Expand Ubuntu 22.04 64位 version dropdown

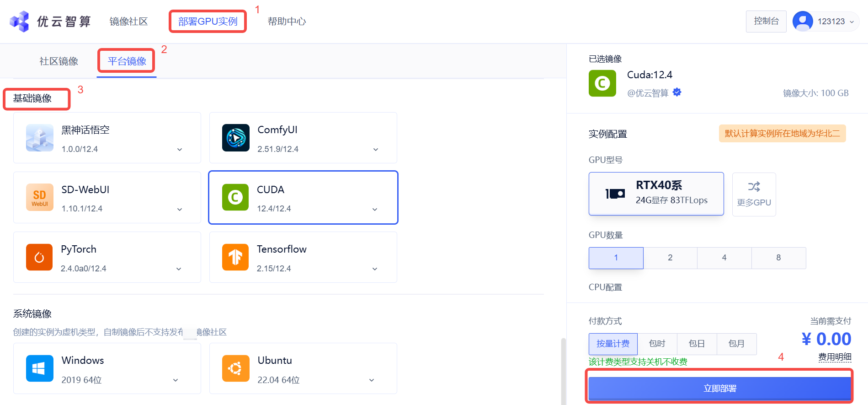tap(372, 380)
